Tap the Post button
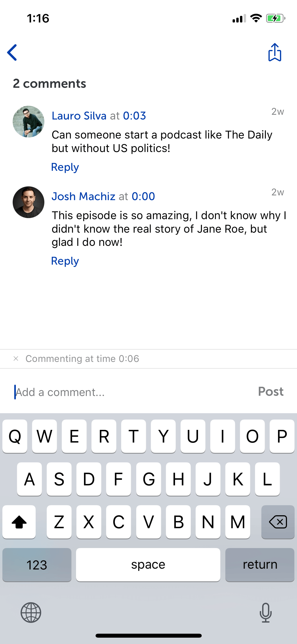Image resolution: width=297 pixels, height=644 pixels. 271,392
